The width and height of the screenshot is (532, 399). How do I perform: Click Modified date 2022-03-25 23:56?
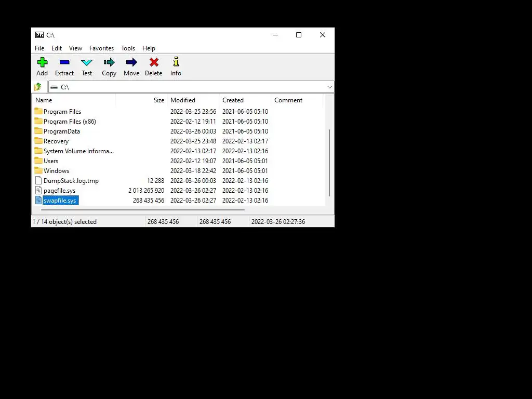193,111
